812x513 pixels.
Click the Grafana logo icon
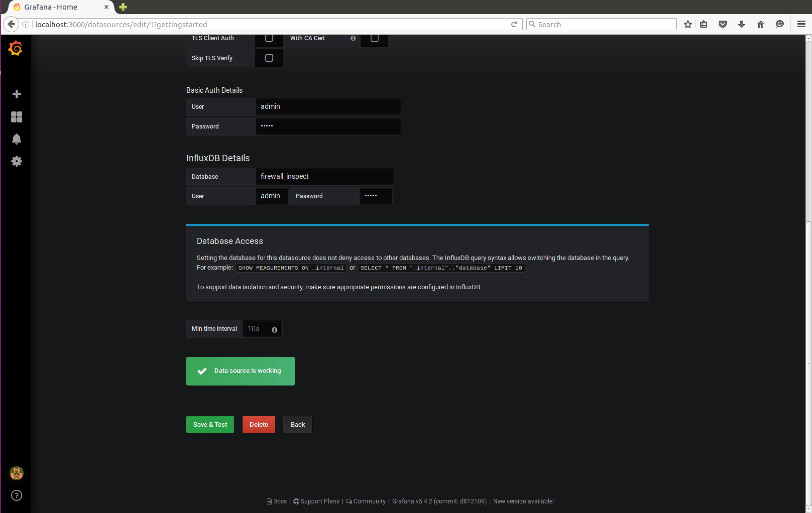pyautogui.click(x=16, y=48)
